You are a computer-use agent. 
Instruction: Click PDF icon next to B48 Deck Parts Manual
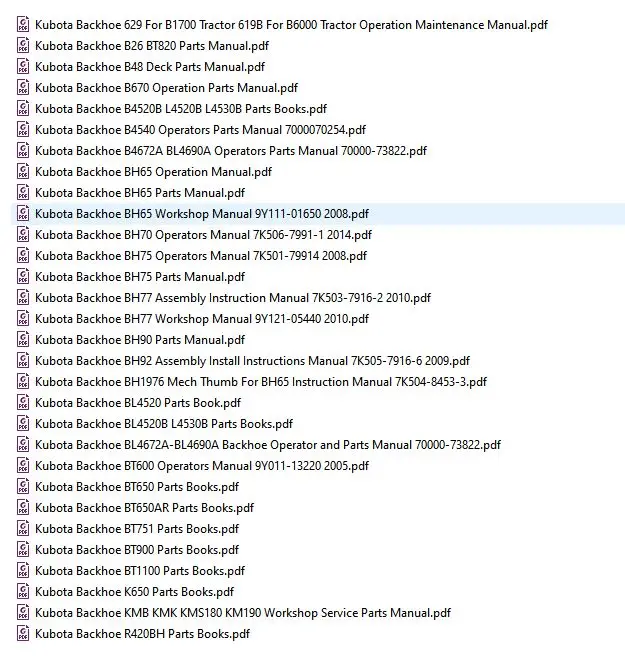(x=23, y=67)
